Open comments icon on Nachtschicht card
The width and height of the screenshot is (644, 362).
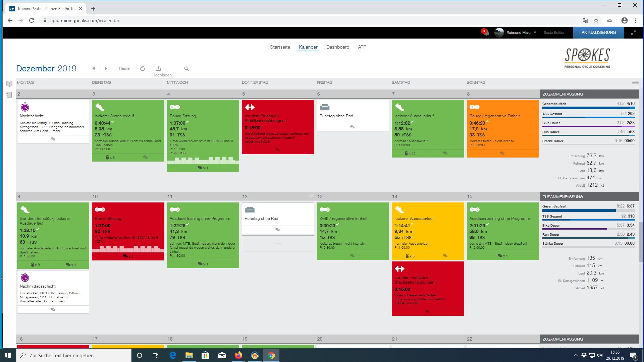pos(53,139)
